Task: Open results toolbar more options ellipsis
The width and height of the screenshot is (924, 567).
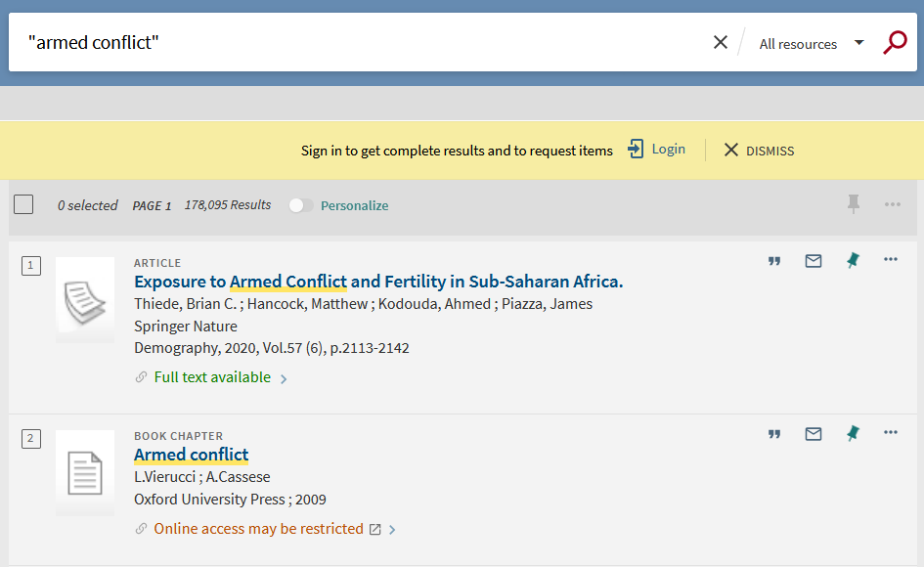Action: pos(892,204)
